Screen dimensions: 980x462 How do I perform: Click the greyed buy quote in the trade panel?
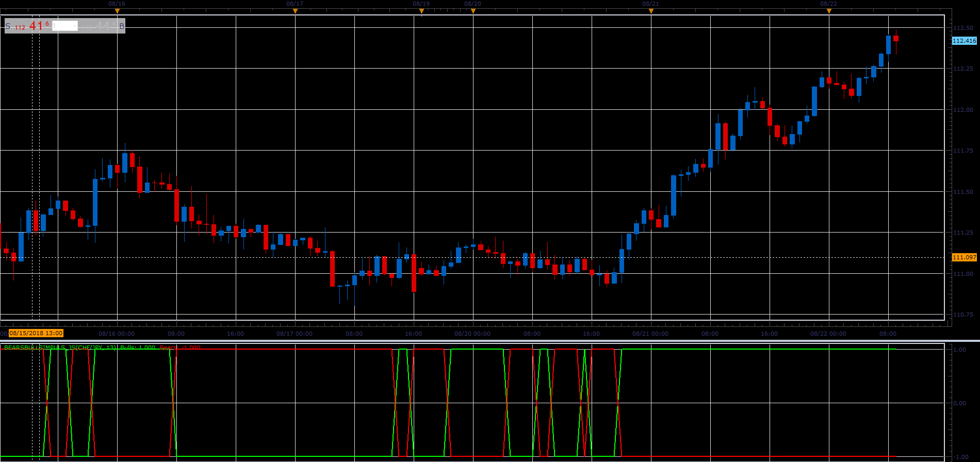point(99,26)
